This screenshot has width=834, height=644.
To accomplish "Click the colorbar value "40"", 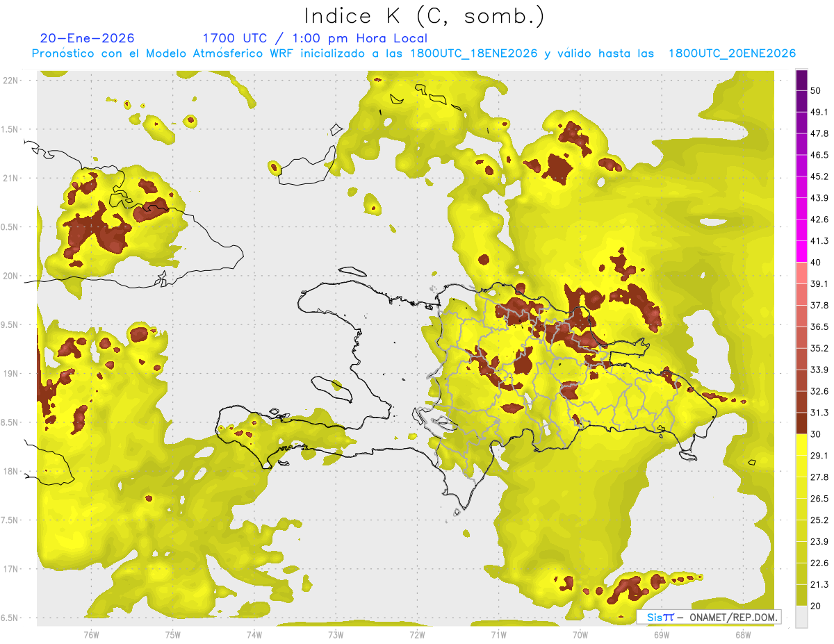I will pyautogui.click(x=816, y=263).
